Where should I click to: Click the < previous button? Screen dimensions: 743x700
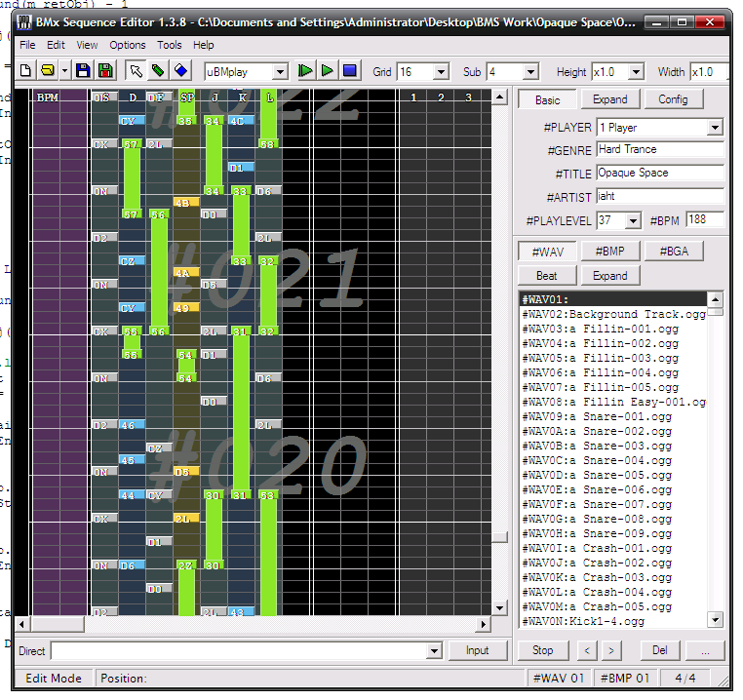[587, 650]
